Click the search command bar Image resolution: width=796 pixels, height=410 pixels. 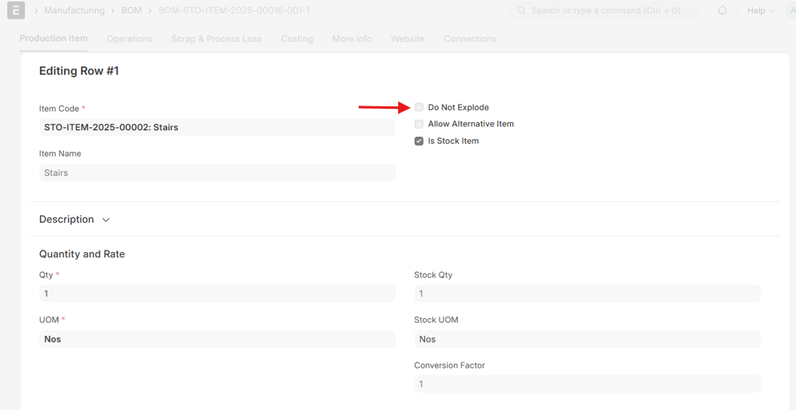(605, 11)
